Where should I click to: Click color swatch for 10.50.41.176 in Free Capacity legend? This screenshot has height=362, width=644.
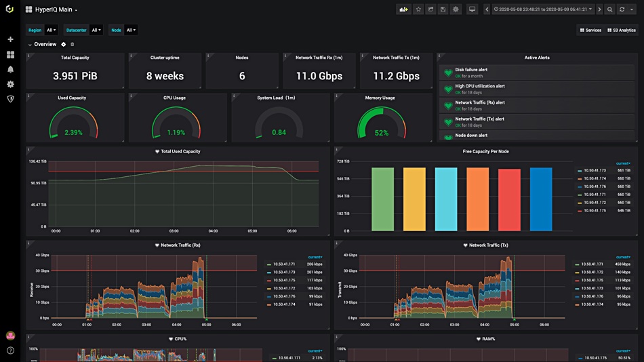[x=580, y=186]
